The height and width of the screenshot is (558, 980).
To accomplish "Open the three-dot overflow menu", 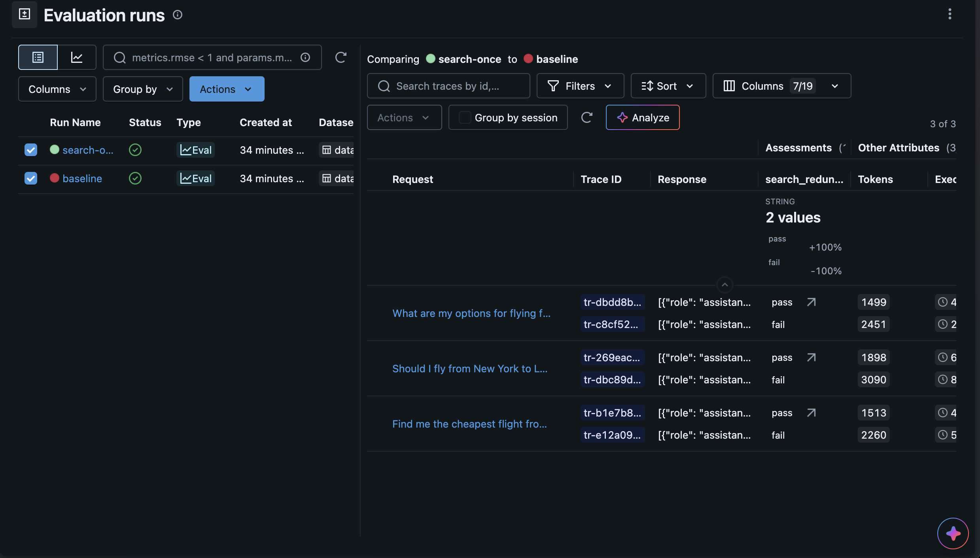I will pos(950,14).
